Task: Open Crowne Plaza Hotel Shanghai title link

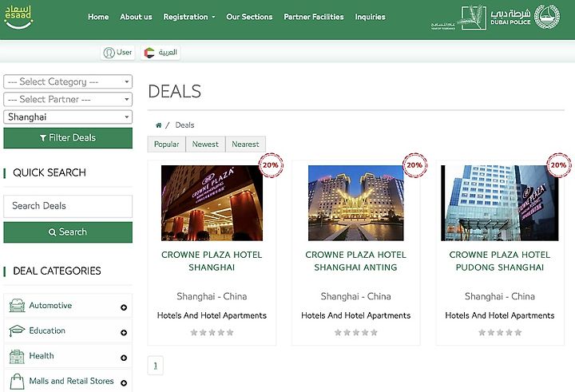Action: 212,261
